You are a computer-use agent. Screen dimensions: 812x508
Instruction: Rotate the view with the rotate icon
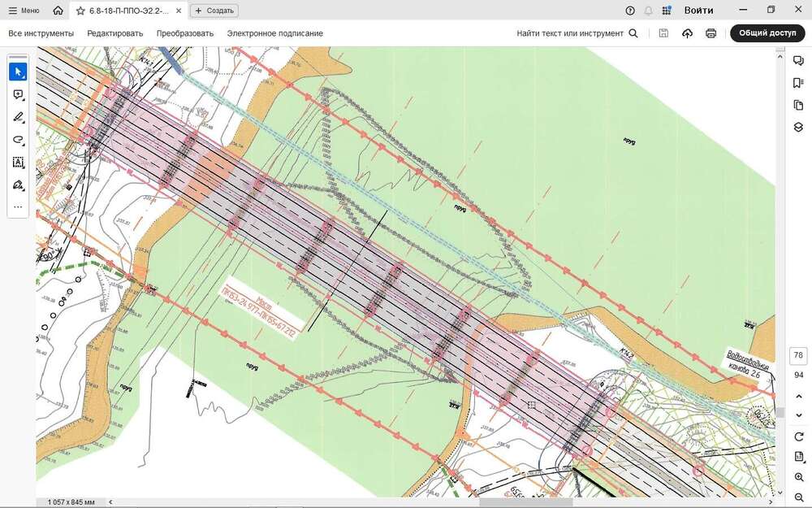798,437
